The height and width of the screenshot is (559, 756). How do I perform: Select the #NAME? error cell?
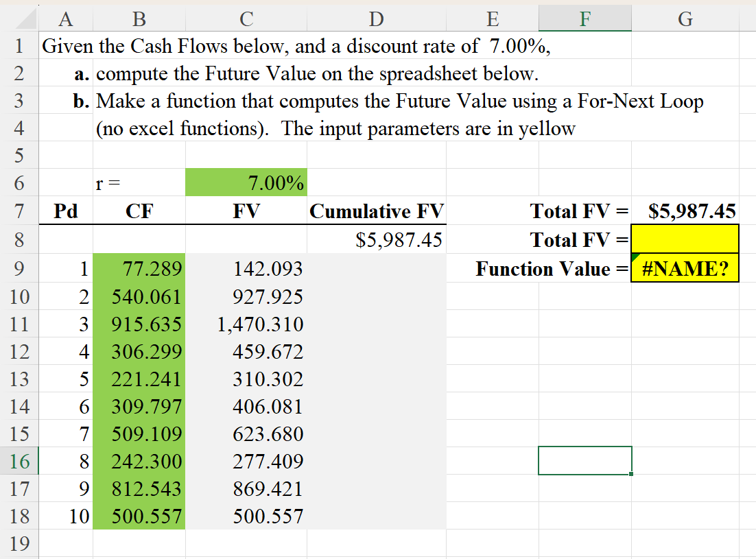point(685,269)
